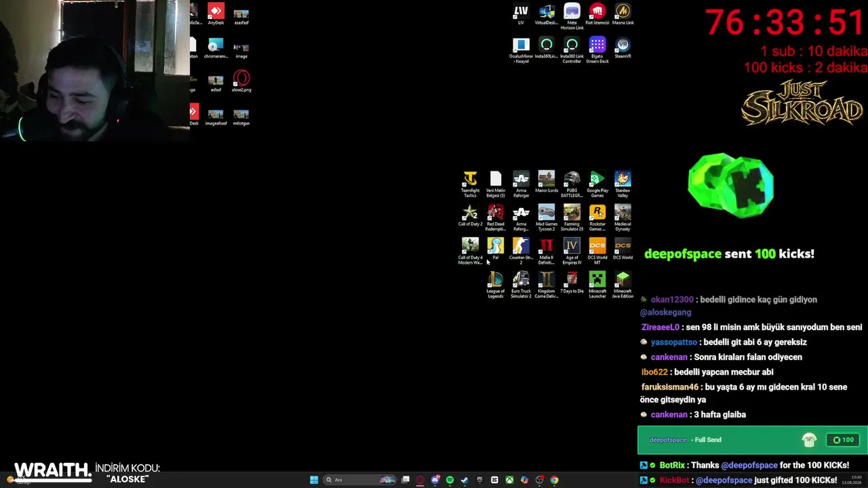Screen dimensions: 868x488
Task: Click 'deepofspace - Full Send' gift banner text
Action: tap(686, 440)
